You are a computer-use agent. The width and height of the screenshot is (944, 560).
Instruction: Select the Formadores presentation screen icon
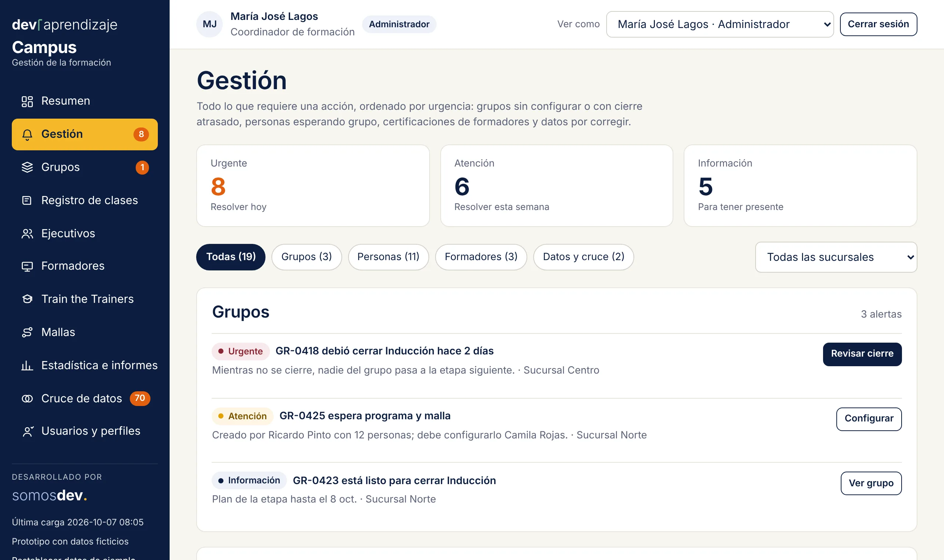pyautogui.click(x=27, y=266)
